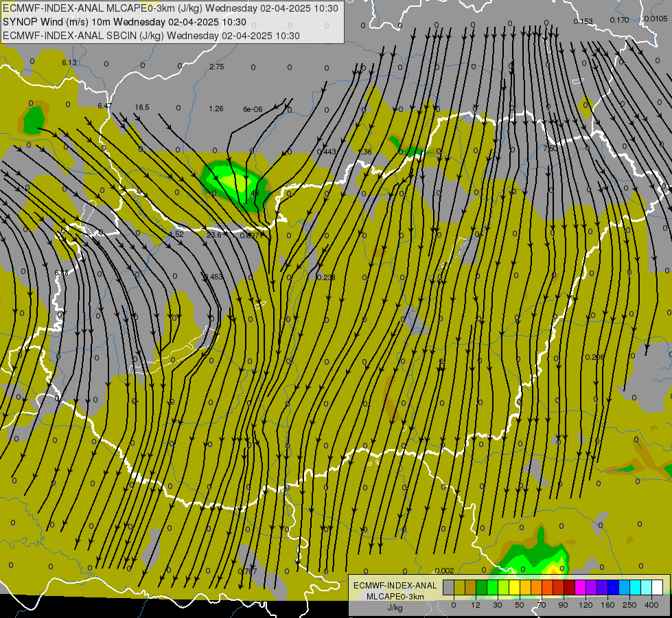Click the map value '6.13'
The height and width of the screenshot is (618, 672).
point(69,62)
